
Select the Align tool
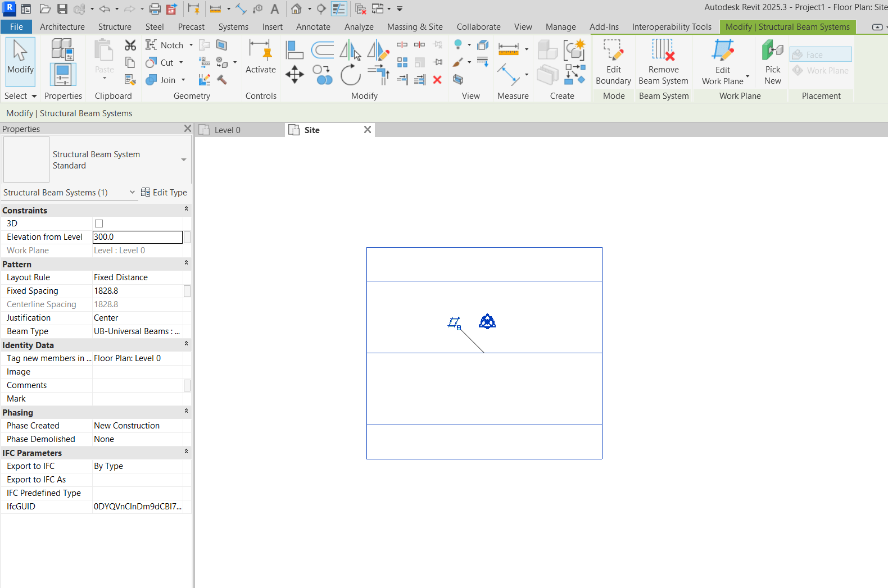click(295, 50)
